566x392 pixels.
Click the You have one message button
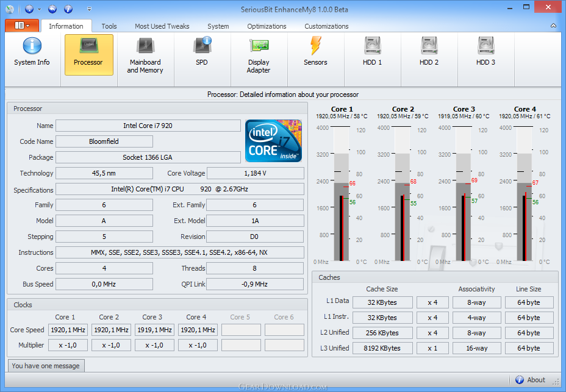point(46,366)
